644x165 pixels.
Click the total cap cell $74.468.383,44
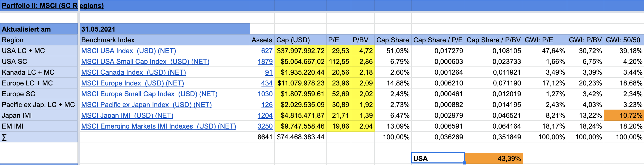(x=300, y=137)
